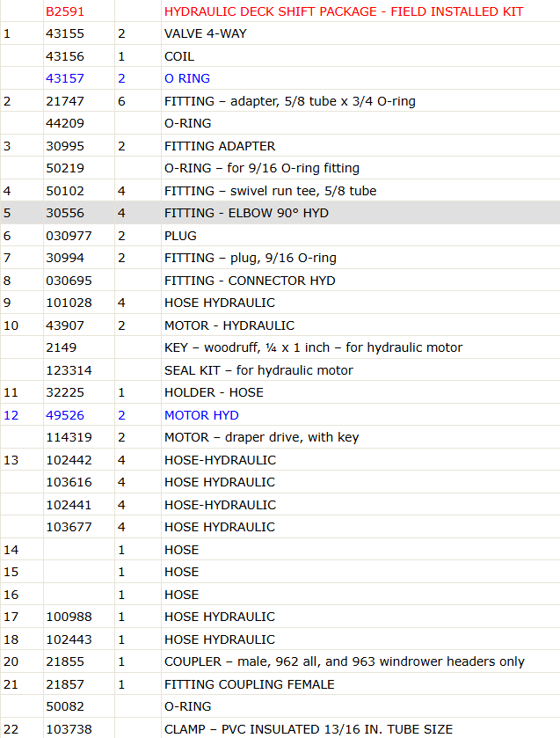The width and height of the screenshot is (560, 738).
Task: Click the 030977 PLUG row
Action: point(280,236)
